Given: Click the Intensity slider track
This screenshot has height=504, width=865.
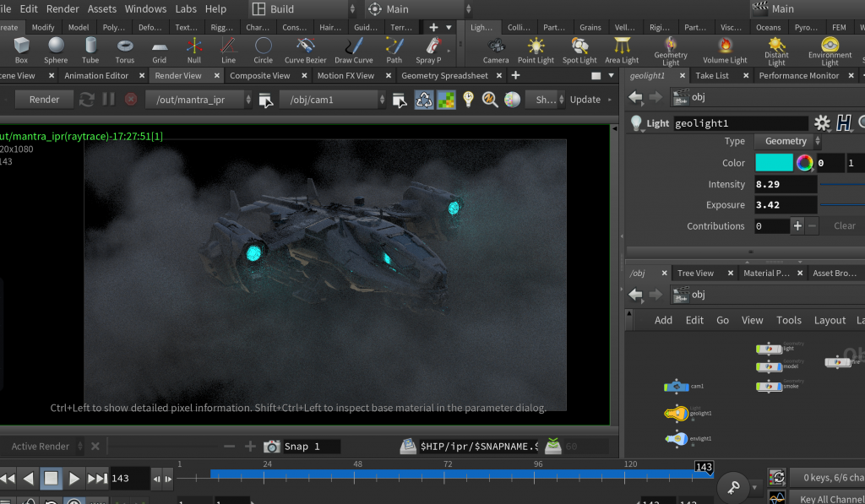Looking at the screenshot, I should [842, 184].
